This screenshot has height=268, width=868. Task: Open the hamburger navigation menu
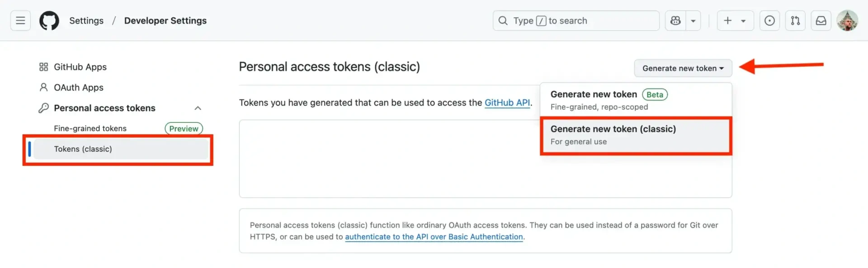20,21
